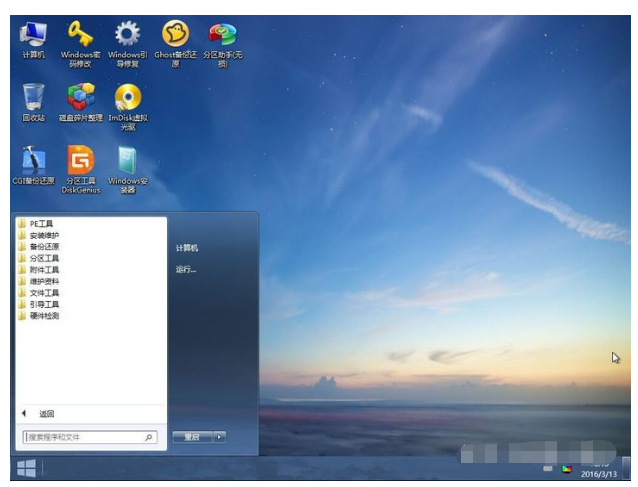The image size is (638, 487).
Task: Launch the CGI备份还原 hammer icon
Action: tap(33, 160)
